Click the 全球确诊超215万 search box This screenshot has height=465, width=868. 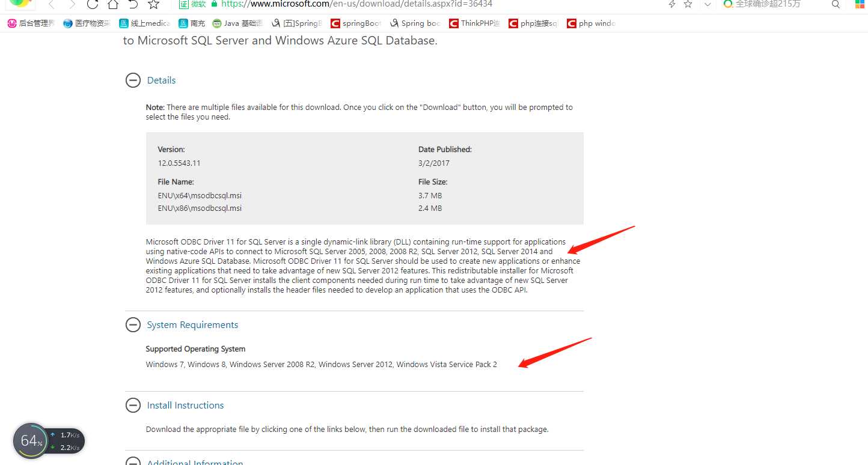[x=768, y=4]
